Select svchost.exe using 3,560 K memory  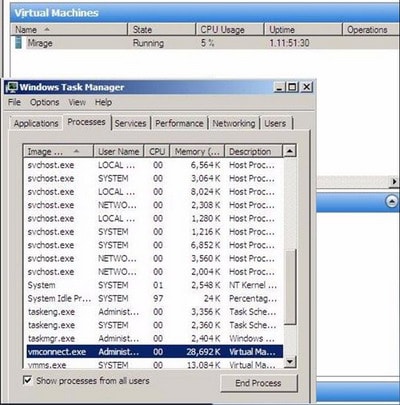155,258
